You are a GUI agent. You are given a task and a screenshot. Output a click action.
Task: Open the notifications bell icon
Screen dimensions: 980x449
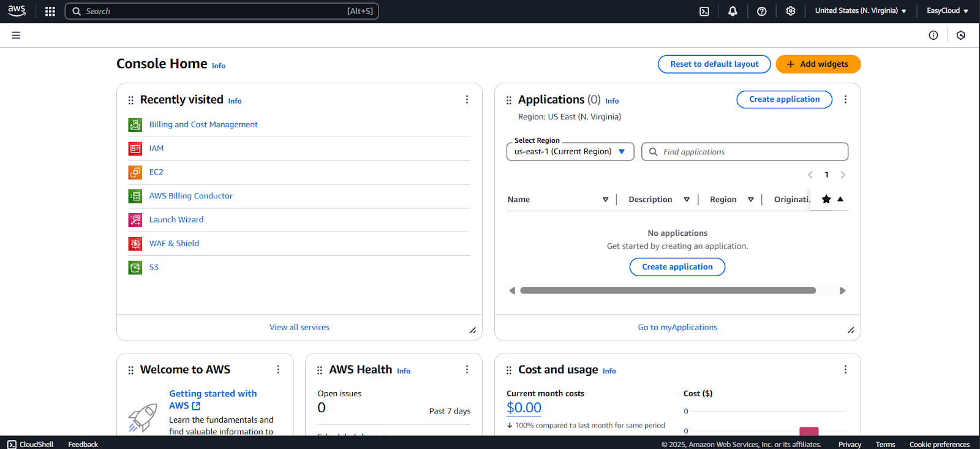[733, 11]
